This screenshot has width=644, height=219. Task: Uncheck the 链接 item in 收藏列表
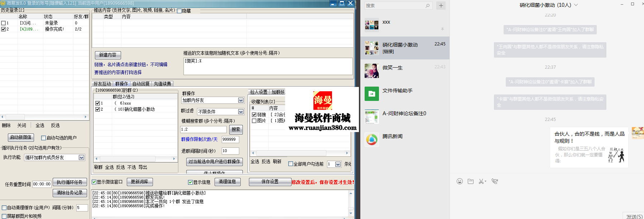click(254, 115)
